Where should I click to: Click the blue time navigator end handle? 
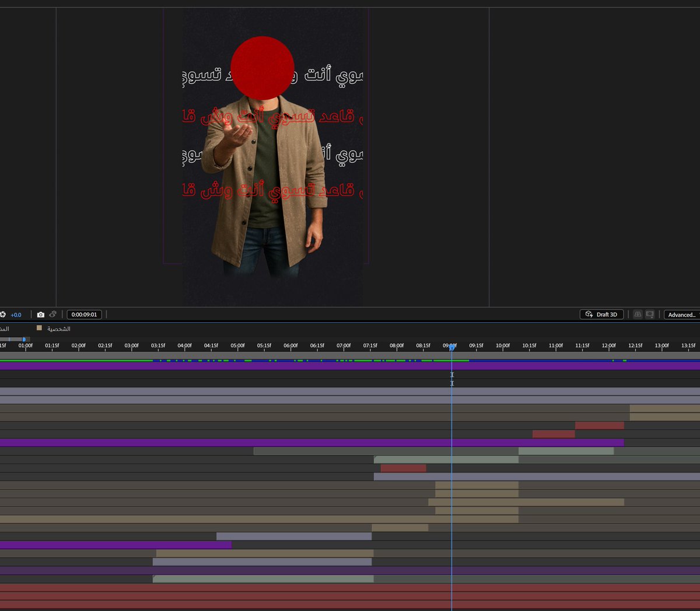24,339
